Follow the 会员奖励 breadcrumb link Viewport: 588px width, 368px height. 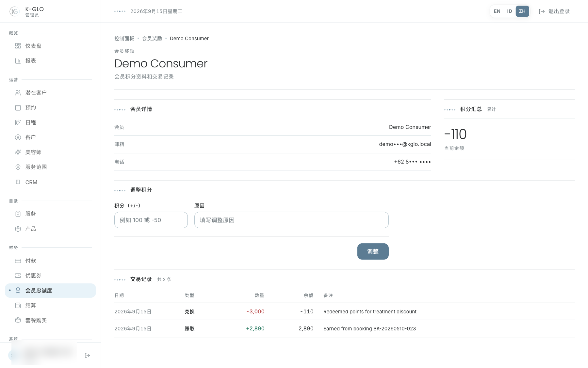click(x=152, y=39)
